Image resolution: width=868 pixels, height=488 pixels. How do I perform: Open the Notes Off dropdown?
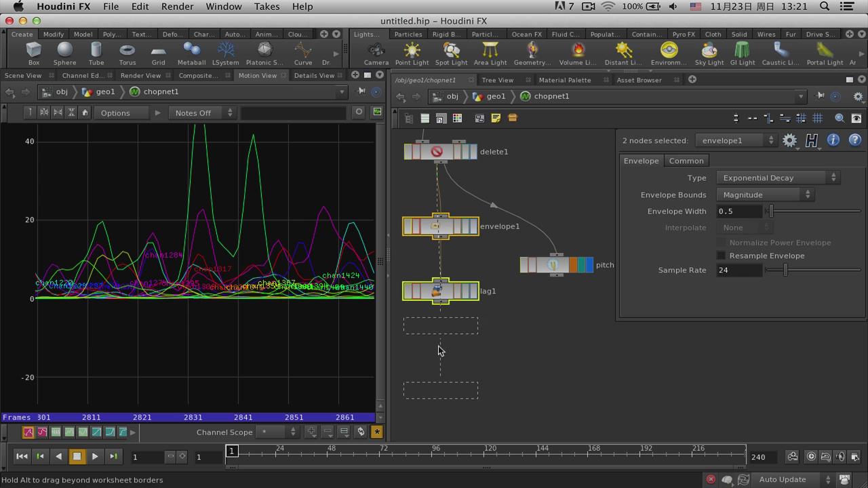(201, 113)
